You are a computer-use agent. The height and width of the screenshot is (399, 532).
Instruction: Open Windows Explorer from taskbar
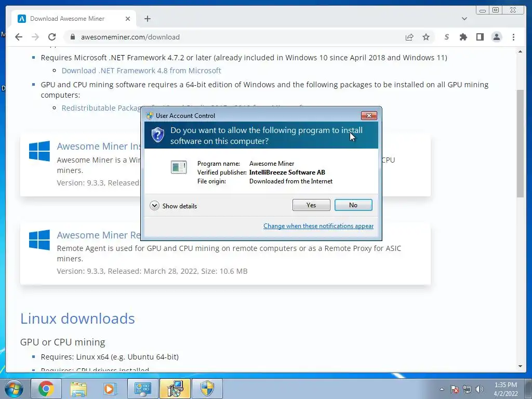78,389
